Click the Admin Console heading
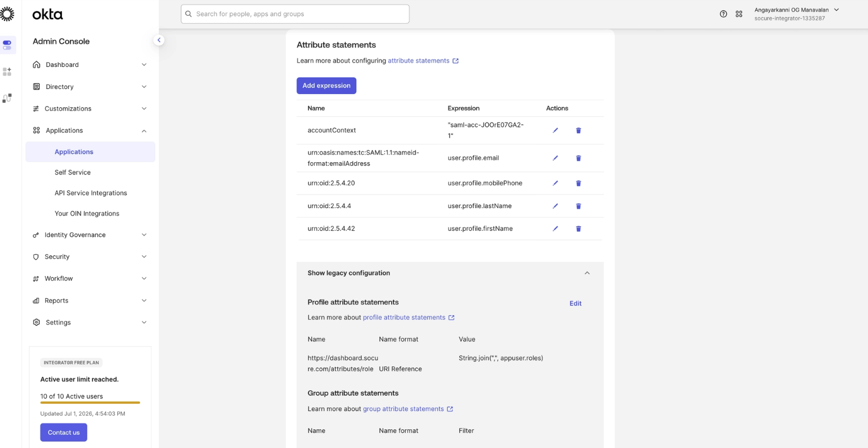This screenshot has width=868, height=448. [61, 41]
